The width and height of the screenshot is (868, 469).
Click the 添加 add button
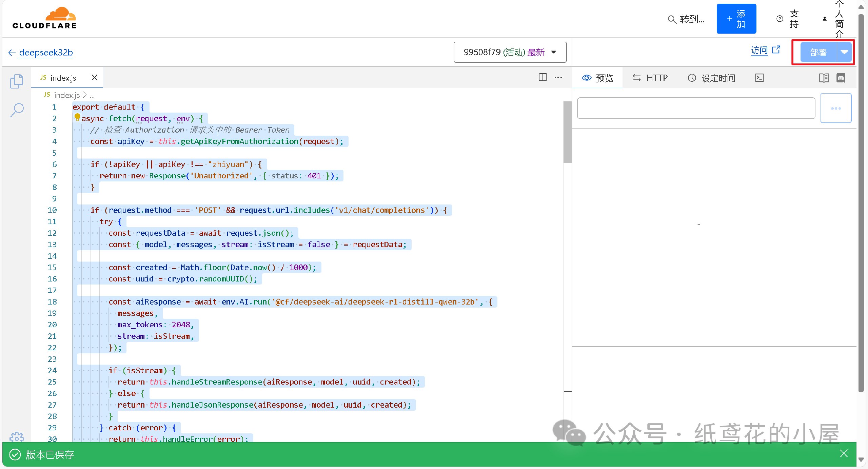(x=736, y=19)
